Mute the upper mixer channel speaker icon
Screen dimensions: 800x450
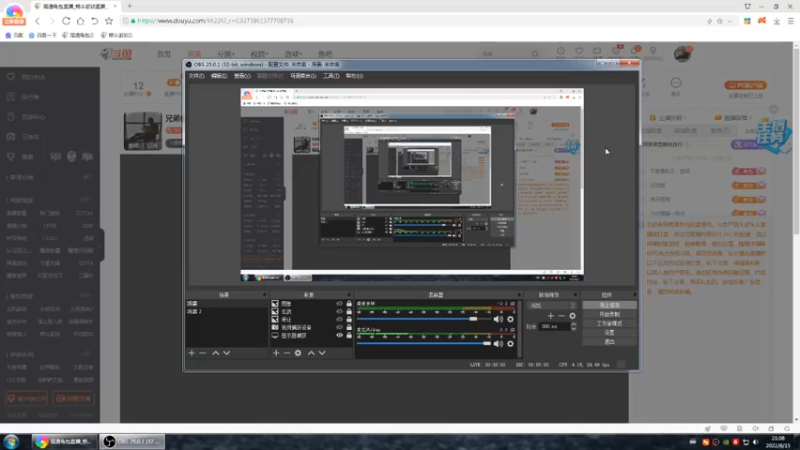pyautogui.click(x=498, y=319)
